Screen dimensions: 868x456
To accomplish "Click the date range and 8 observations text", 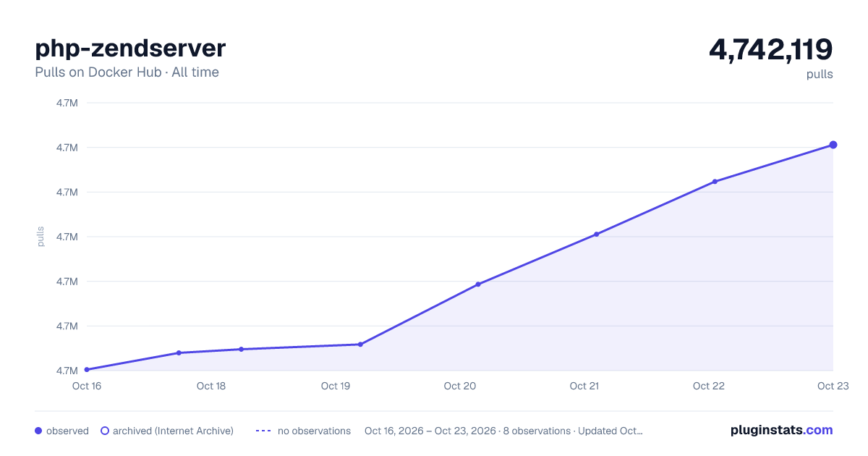I will tap(503, 431).
